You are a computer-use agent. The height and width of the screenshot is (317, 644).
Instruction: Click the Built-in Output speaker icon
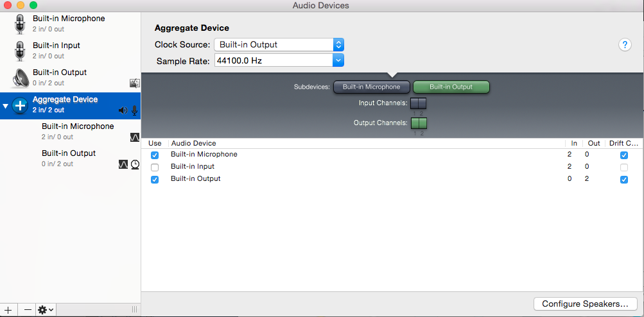click(20, 78)
